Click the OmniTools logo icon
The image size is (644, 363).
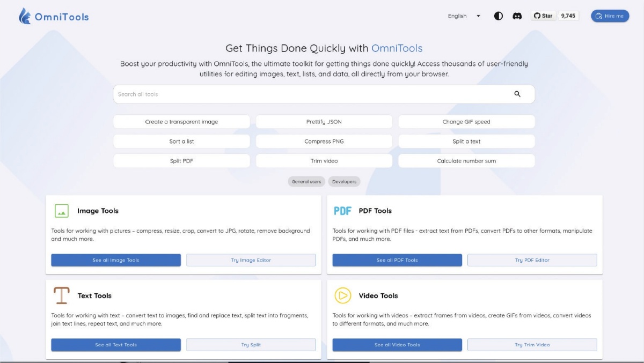pos(25,16)
